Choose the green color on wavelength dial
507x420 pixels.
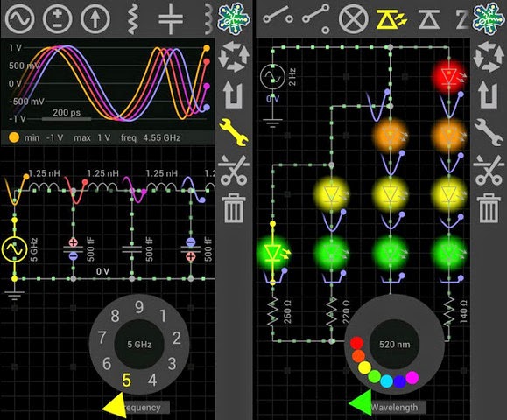pyautogui.click(x=375, y=376)
